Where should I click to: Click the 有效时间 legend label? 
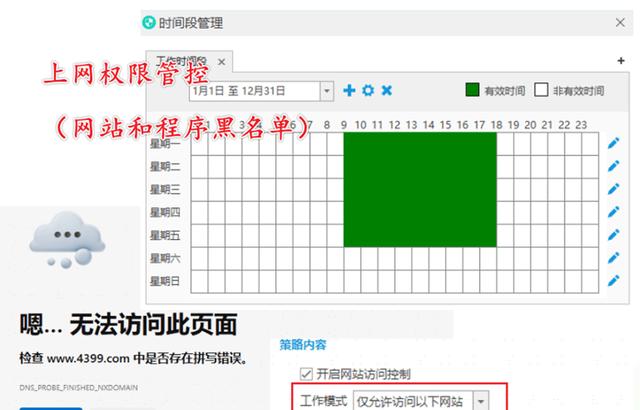(504, 91)
